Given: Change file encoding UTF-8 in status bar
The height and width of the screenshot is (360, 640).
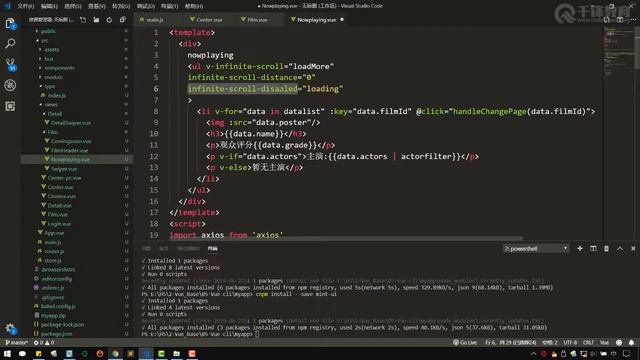Looking at the screenshot, I should pyautogui.click(x=570, y=342).
